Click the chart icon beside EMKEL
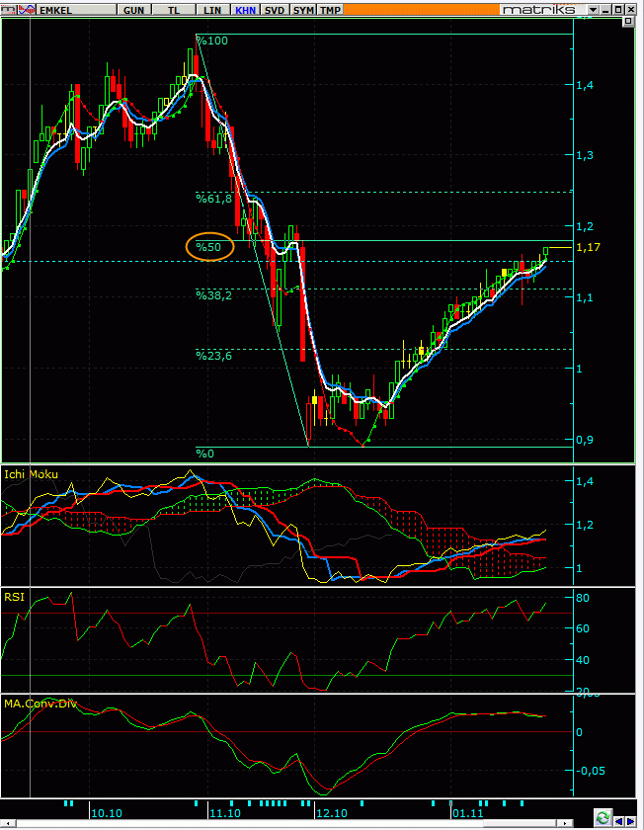This screenshot has height=830, width=644. (28, 10)
